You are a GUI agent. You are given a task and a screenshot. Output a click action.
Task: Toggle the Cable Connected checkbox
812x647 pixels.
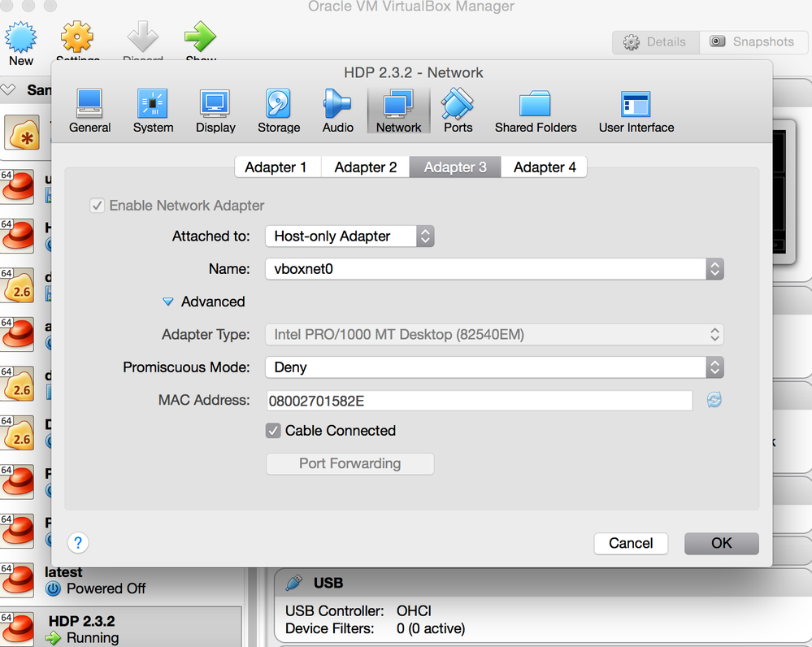click(273, 431)
